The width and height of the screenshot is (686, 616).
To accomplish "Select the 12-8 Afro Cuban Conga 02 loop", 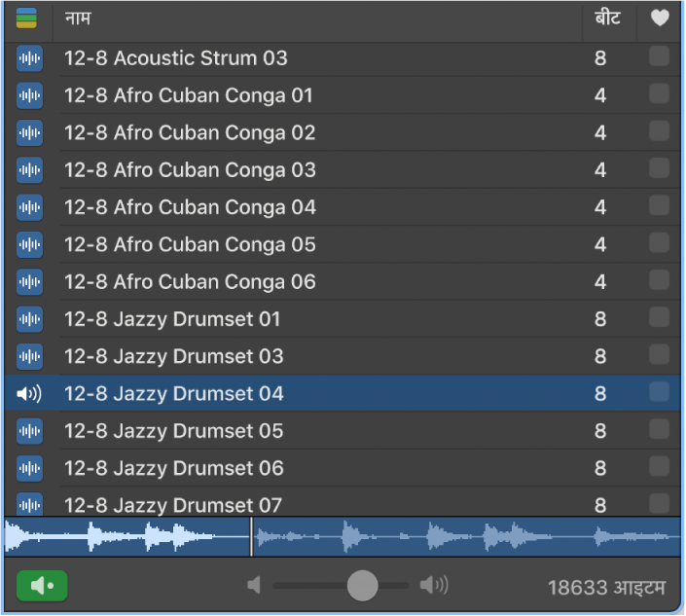I will 190,132.
